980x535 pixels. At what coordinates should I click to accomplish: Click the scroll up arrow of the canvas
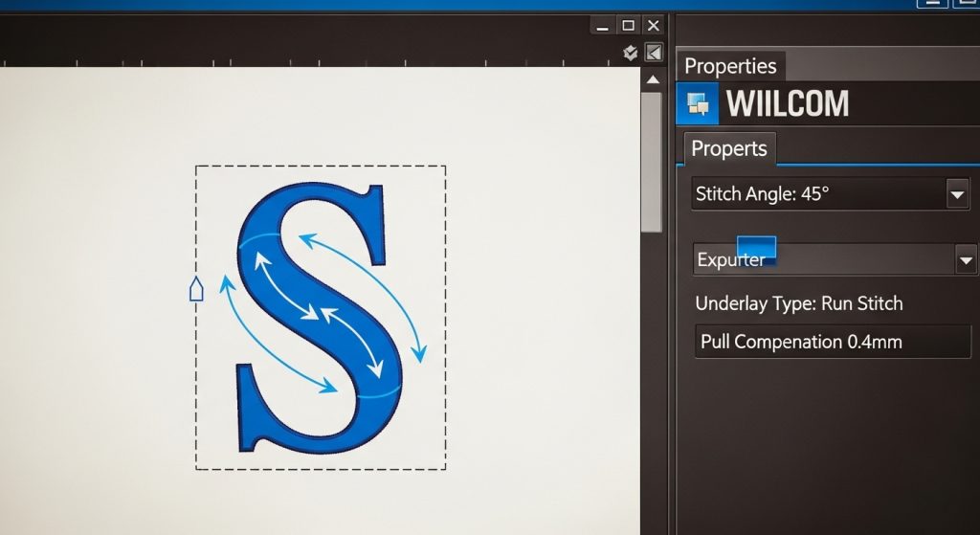[653, 79]
